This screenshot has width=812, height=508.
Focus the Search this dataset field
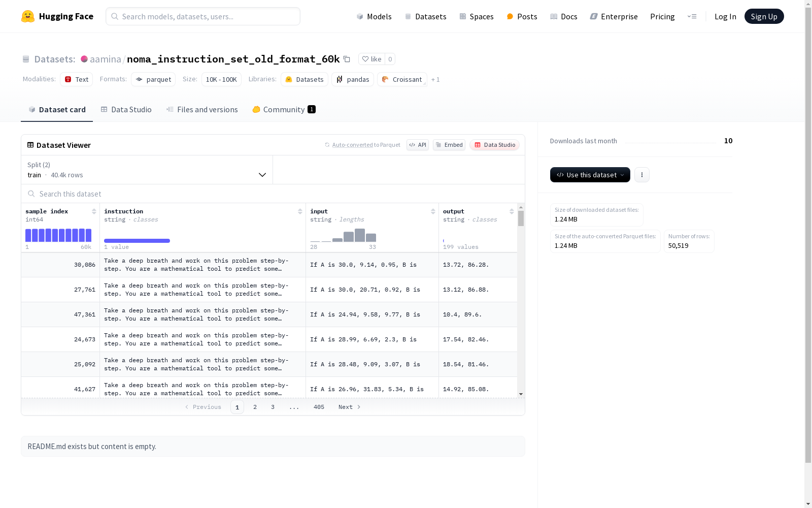pos(273,194)
